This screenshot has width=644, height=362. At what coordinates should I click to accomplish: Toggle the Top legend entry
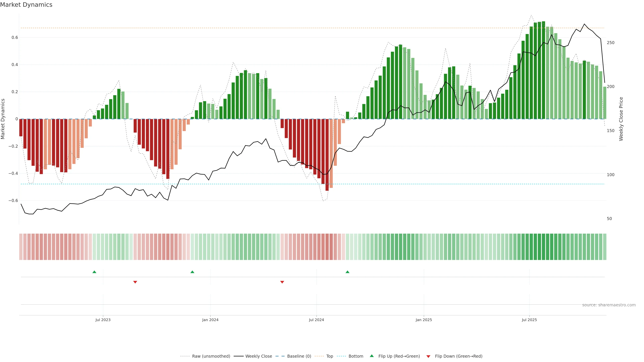[x=330, y=356]
